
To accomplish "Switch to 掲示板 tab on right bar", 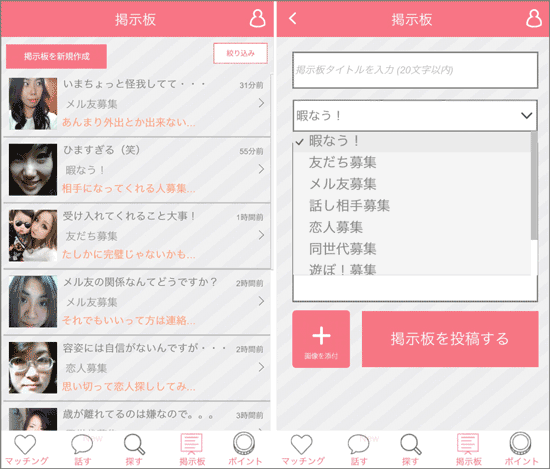I will point(468,449).
